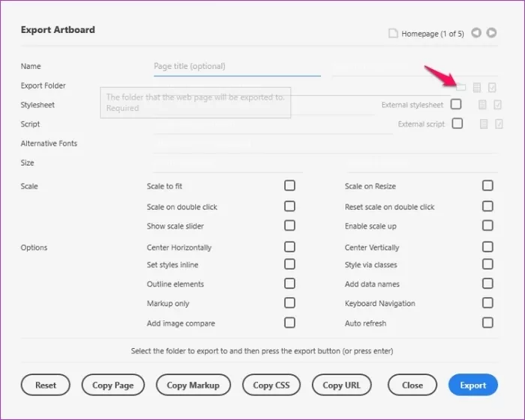Viewport: 525px width, 420px height.
Task: Check the Add image compare option
Action: (x=289, y=322)
